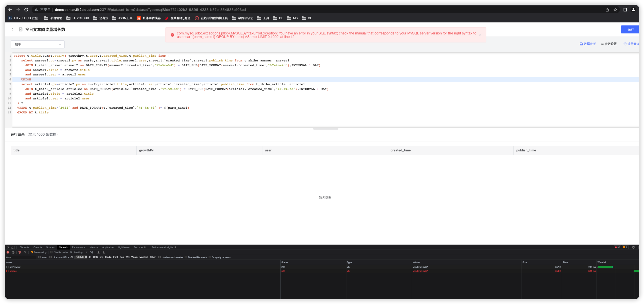Switch to the Console tab

(38, 247)
